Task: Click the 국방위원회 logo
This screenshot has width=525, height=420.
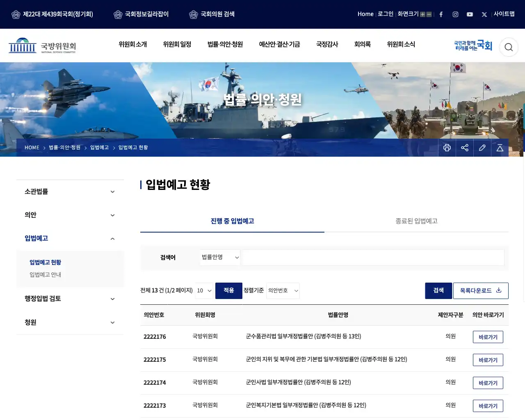Action: click(42, 46)
